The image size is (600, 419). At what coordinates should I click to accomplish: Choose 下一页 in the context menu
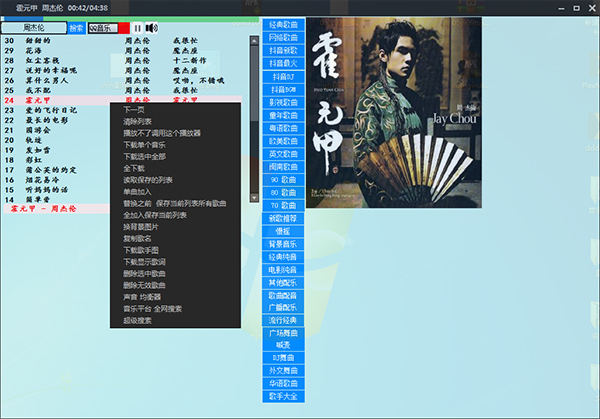coord(134,110)
